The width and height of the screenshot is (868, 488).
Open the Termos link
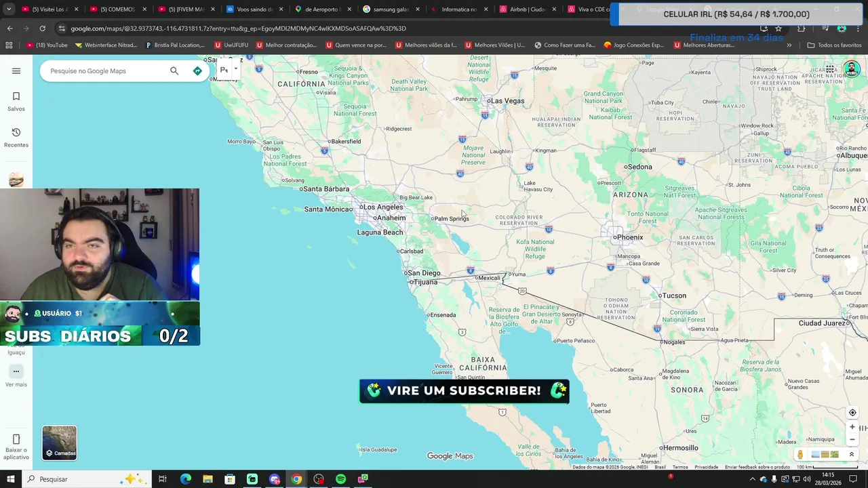680,467
